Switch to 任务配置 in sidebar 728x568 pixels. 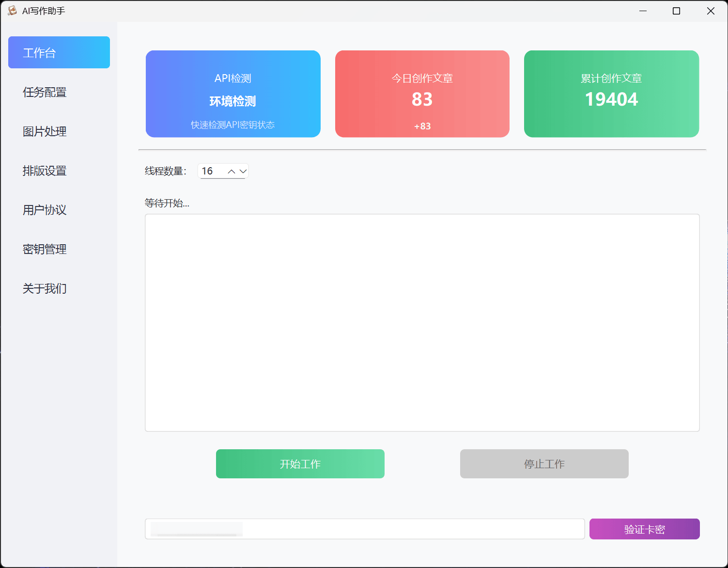[x=45, y=92]
